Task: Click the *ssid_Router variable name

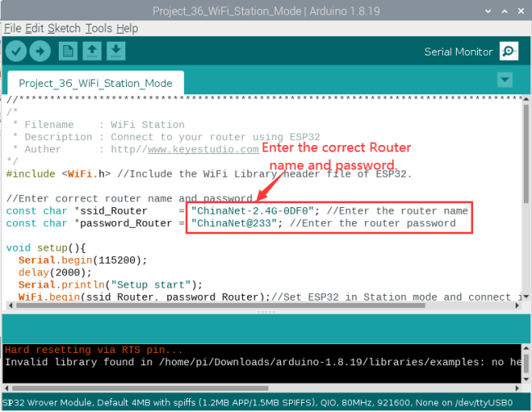Action: tap(110, 211)
